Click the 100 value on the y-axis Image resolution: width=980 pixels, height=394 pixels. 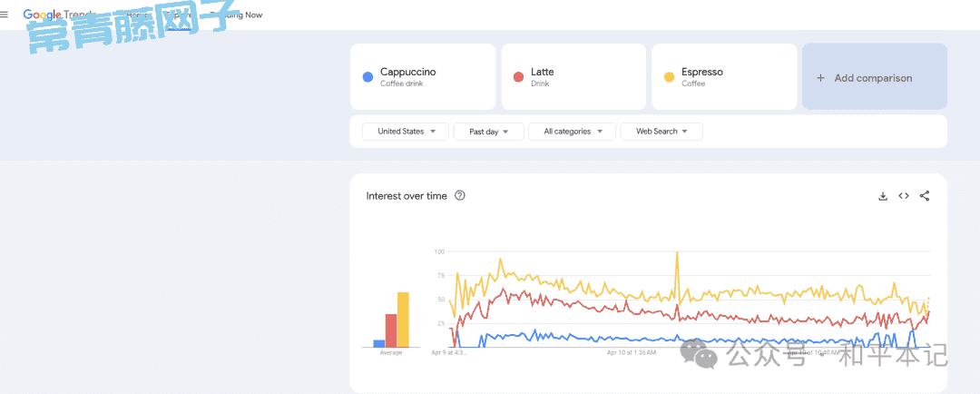439,251
